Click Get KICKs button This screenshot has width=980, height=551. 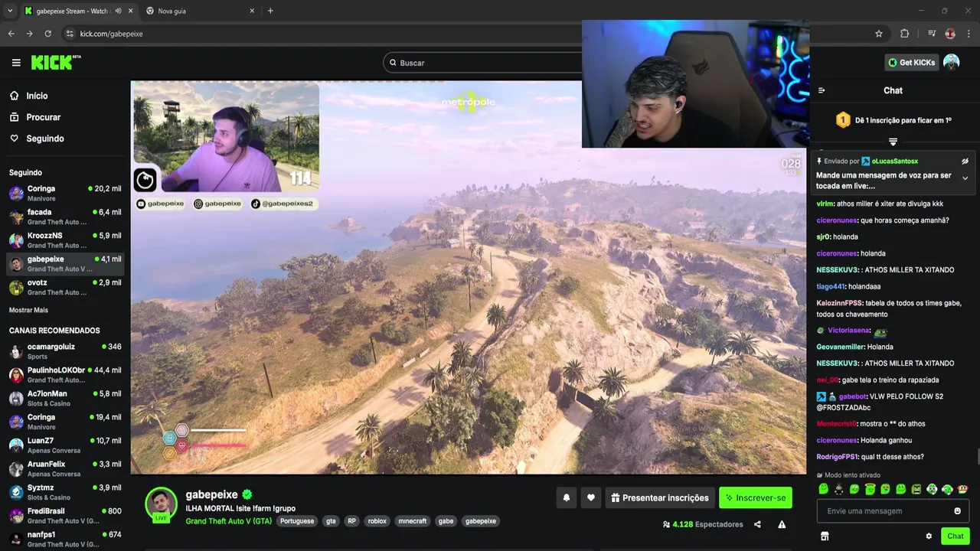coord(911,63)
